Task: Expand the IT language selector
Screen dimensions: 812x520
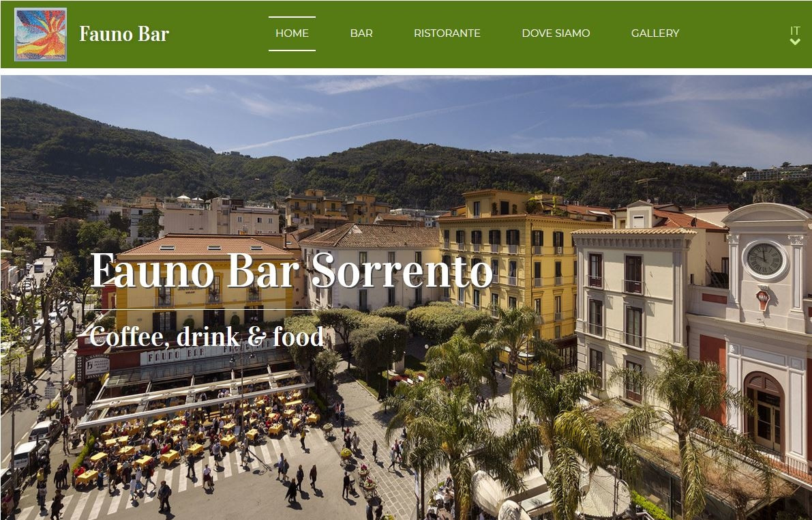Action: pyautogui.click(x=795, y=35)
